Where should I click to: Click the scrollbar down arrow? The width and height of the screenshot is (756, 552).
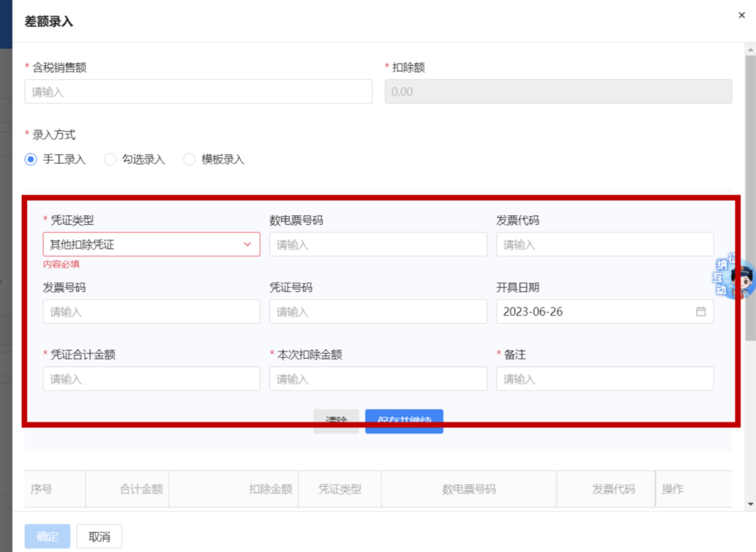pos(750,503)
